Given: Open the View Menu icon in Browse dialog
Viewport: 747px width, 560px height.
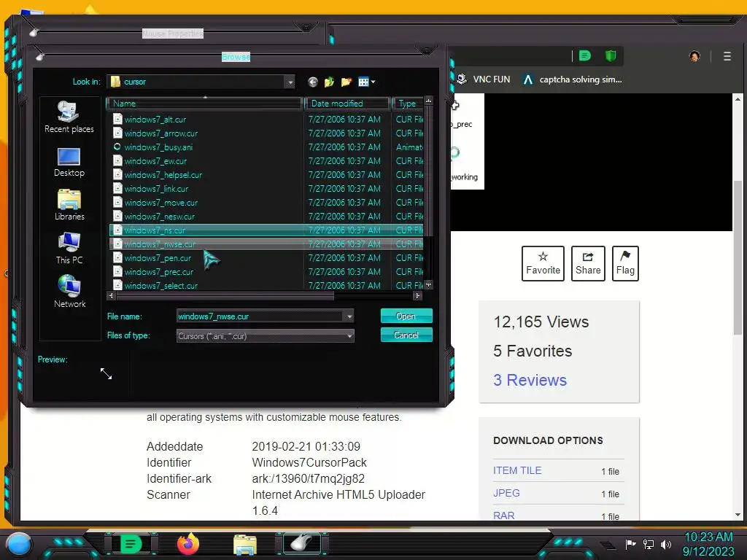Looking at the screenshot, I should (x=366, y=82).
